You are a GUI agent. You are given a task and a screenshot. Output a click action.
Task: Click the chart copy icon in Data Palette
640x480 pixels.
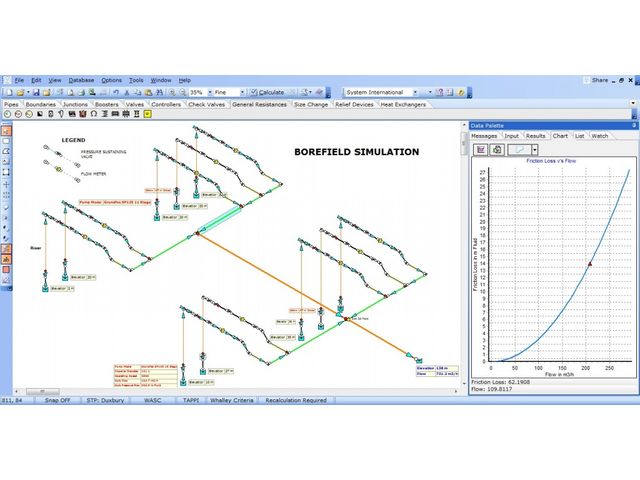coord(496,149)
